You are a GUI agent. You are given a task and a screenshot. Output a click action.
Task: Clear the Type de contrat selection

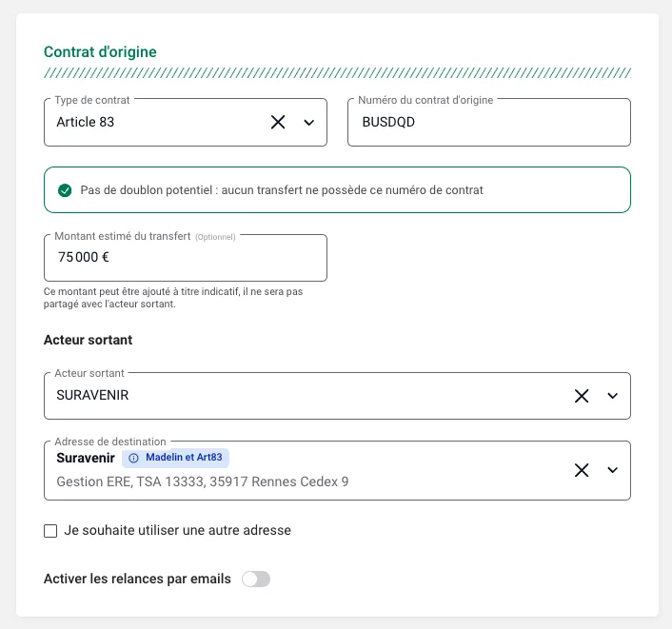278,122
